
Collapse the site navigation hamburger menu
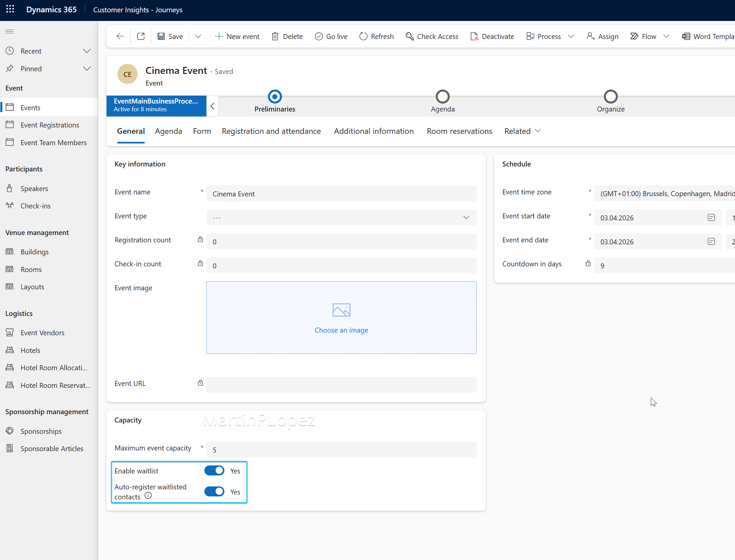point(9,31)
